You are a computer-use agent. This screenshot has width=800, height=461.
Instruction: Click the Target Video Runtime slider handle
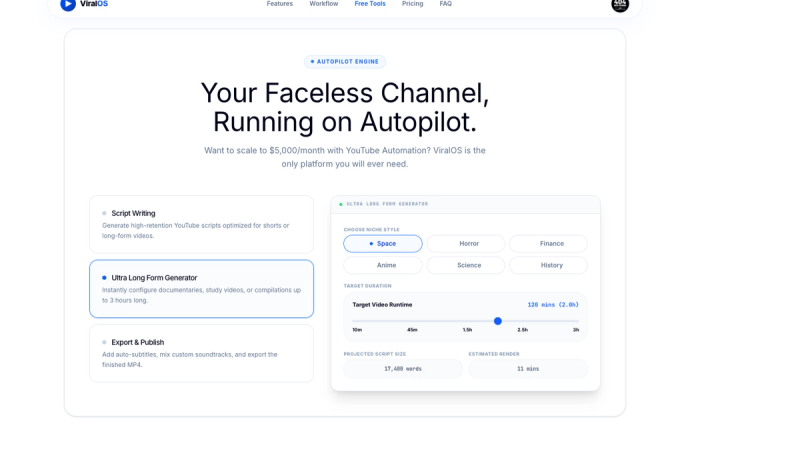coord(497,321)
